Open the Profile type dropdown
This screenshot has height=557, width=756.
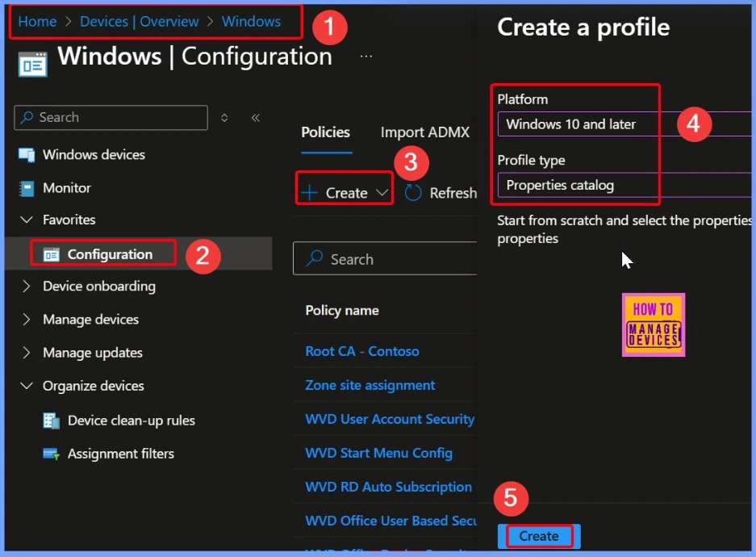[x=624, y=185]
